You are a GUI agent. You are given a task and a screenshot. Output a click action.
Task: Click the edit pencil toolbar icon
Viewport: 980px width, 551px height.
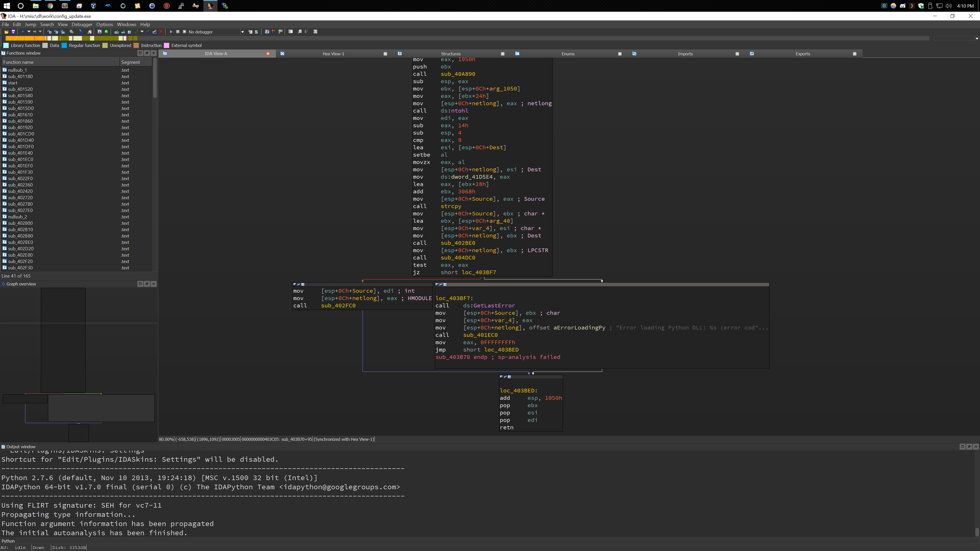coord(154,32)
